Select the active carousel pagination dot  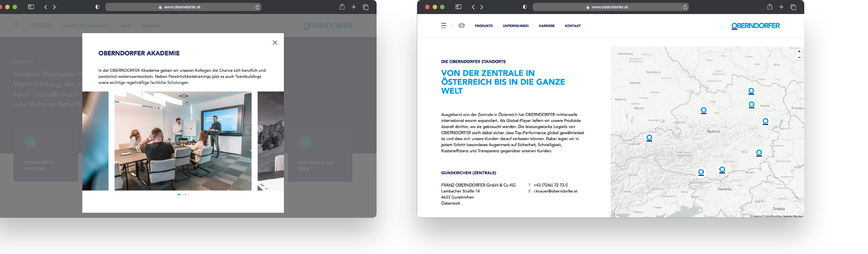point(179,194)
